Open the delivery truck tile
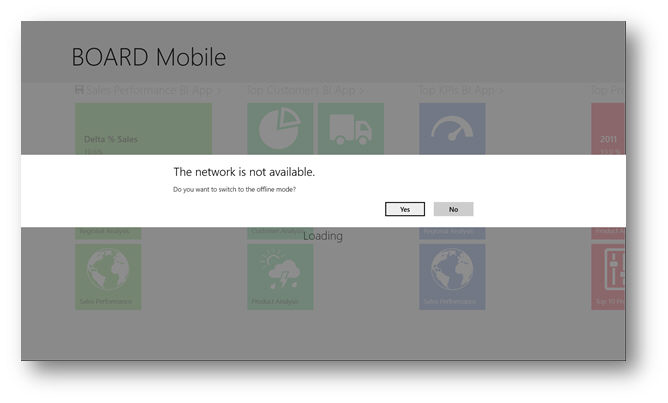Image resolution: width=668 pixels, height=403 pixels. tap(351, 129)
